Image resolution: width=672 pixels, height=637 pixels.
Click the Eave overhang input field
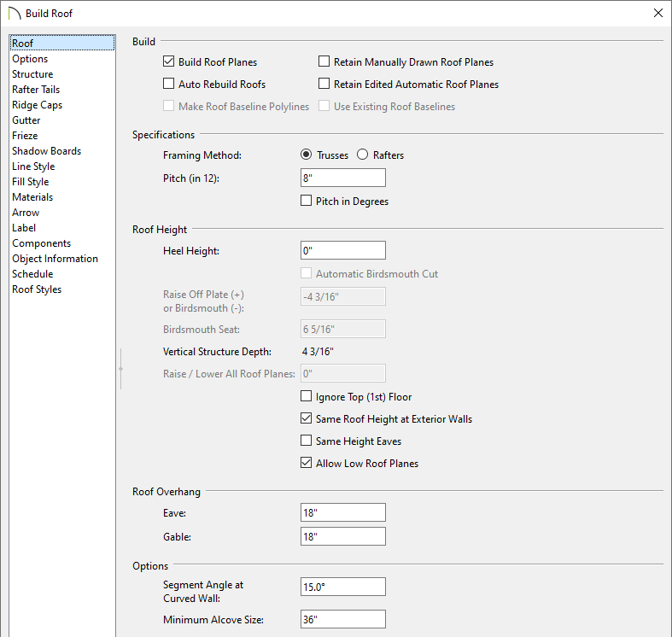pyautogui.click(x=343, y=512)
